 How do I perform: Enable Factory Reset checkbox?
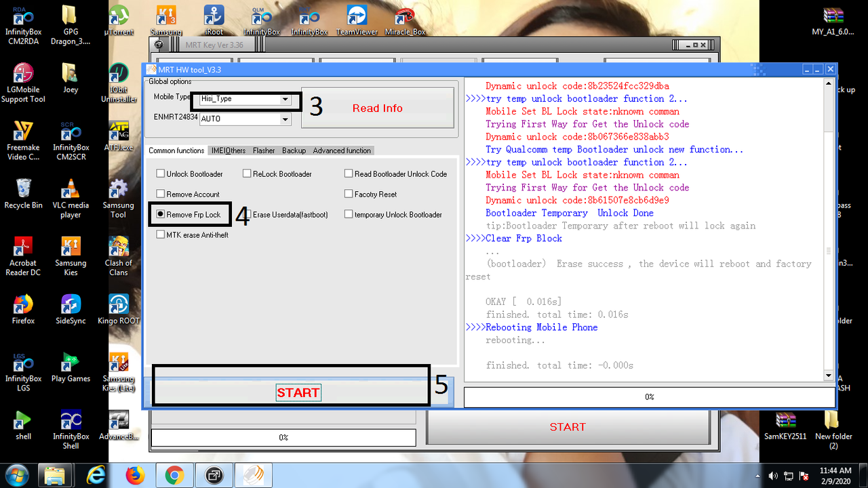pos(349,195)
